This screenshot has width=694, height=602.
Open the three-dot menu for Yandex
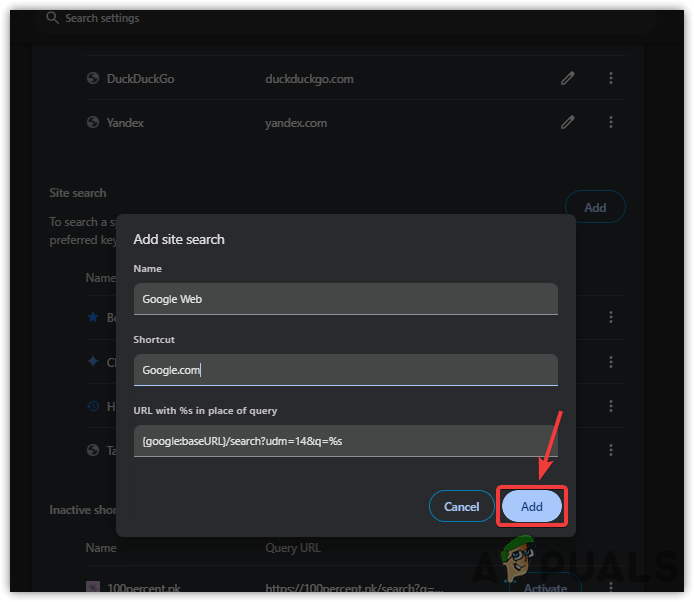(611, 123)
